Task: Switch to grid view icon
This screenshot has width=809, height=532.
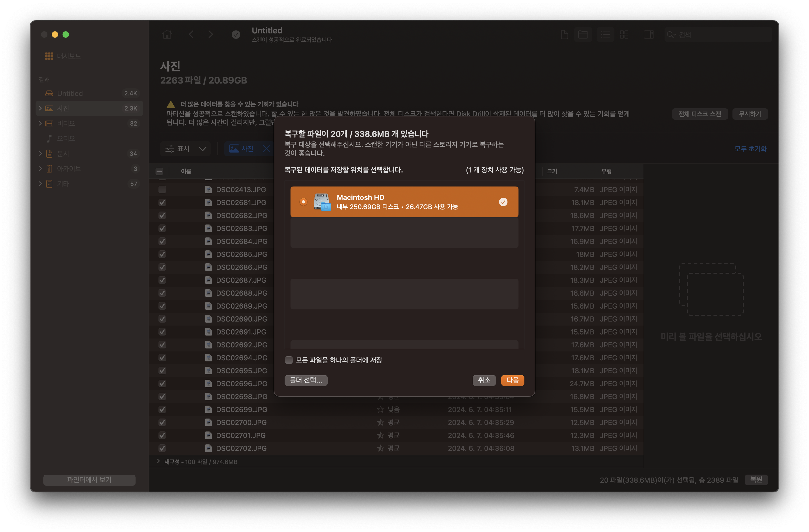Action: 624,34
